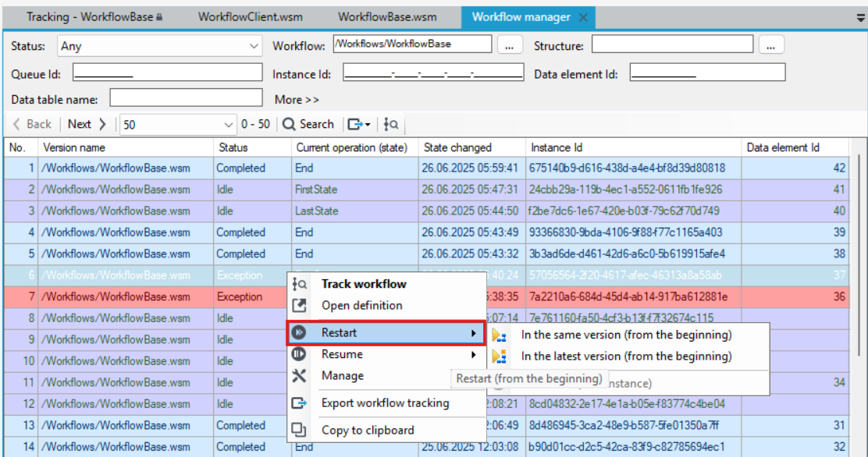This screenshot has width=868, height=457.
Task: Click the Instance Id column header
Action: (x=633, y=147)
